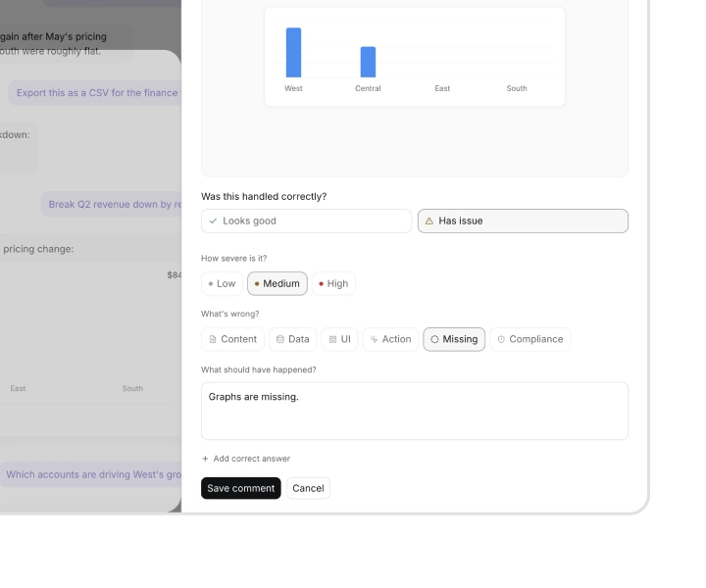Expand Add correct answer
This screenshot has height=588, width=706.
(246, 459)
